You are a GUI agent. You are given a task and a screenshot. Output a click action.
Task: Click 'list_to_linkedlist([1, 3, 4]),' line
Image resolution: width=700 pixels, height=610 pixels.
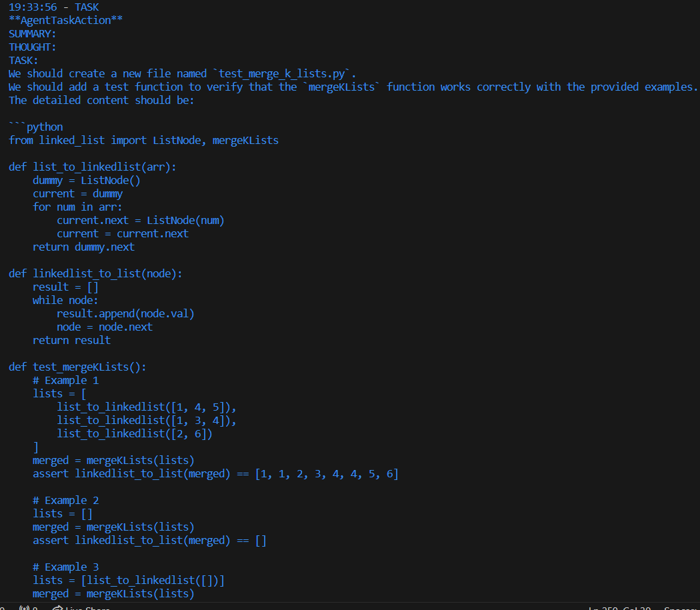[147, 421]
